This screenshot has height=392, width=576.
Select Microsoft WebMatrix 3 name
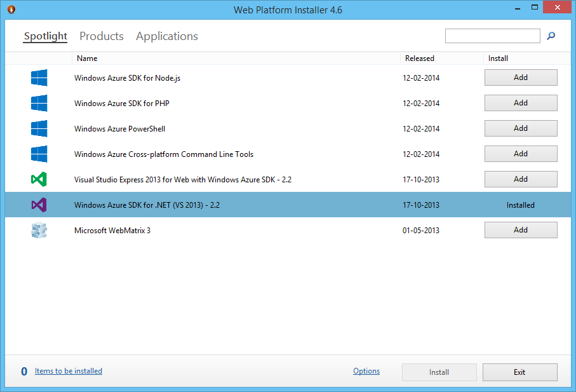point(112,231)
